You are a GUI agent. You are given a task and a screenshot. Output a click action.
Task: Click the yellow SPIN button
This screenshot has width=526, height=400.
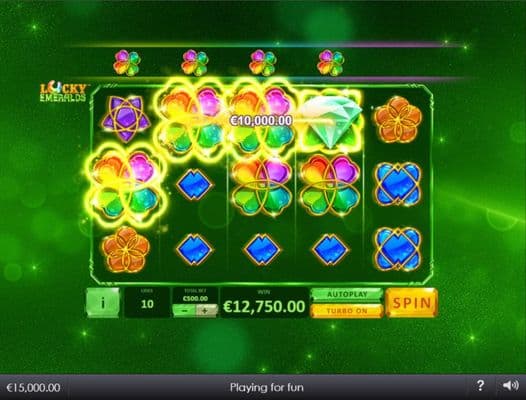(x=412, y=302)
